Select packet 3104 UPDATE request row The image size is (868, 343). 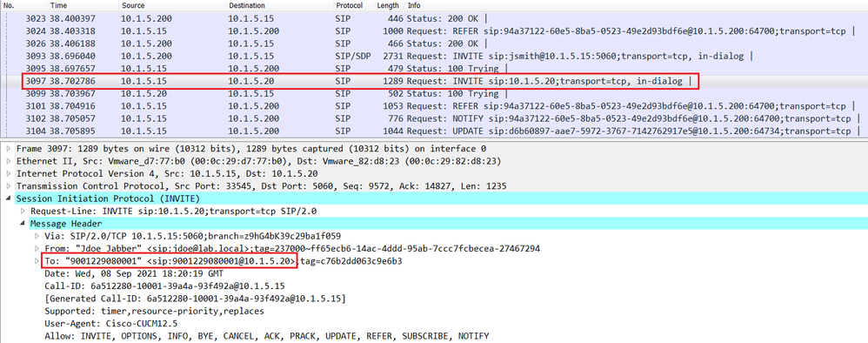434,131
